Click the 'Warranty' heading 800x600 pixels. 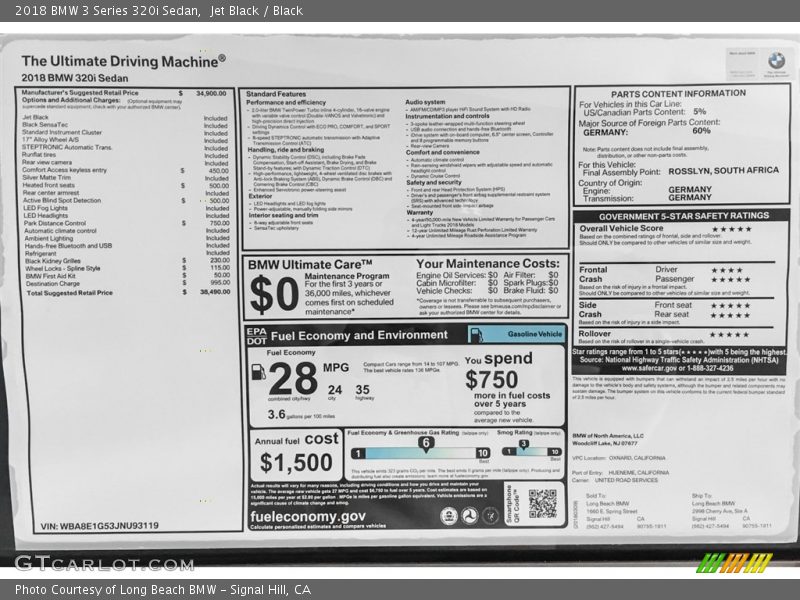tap(419, 212)
